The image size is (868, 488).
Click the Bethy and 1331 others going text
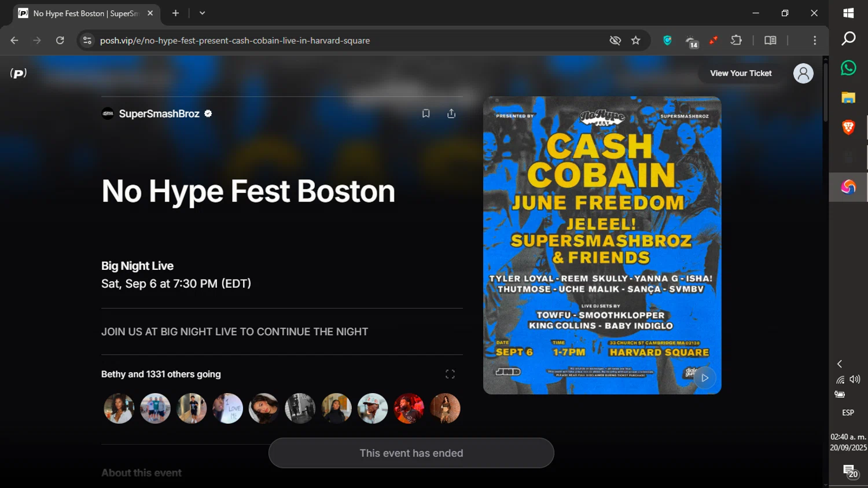pyautogui.click(x=161, y=374)
